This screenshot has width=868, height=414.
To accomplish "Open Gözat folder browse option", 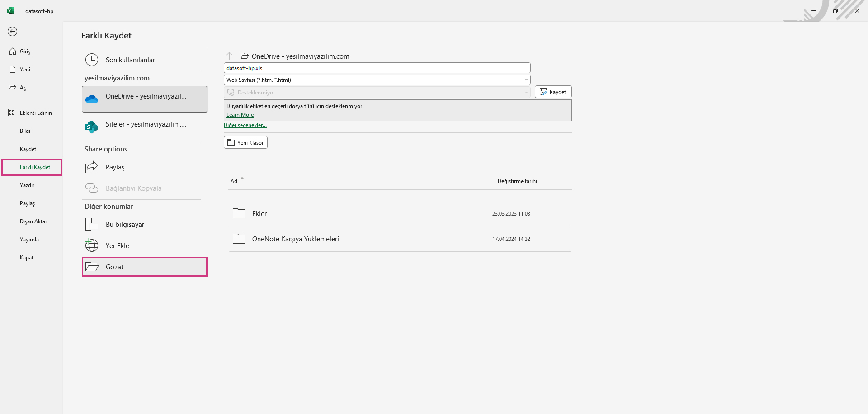I will coord(144,267).
